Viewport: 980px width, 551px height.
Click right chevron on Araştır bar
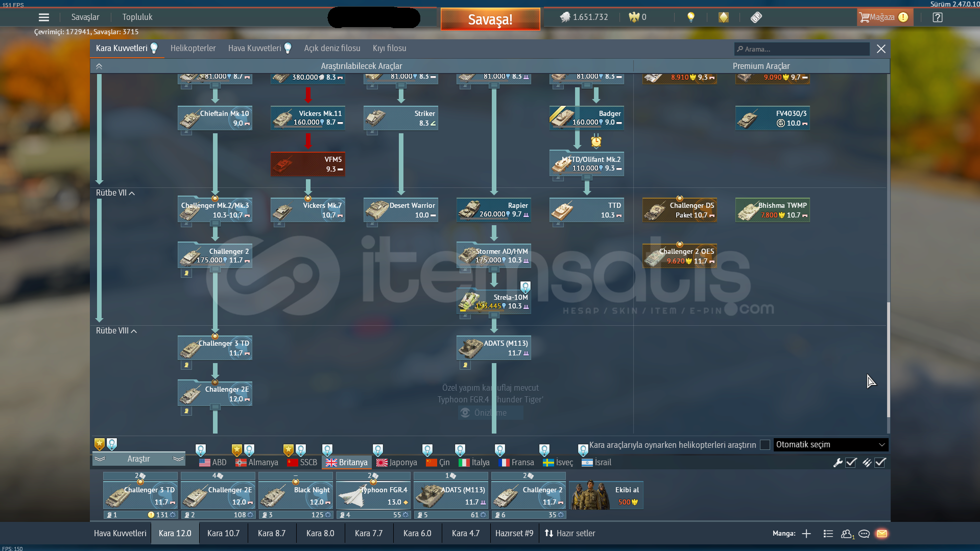point(178,459)
